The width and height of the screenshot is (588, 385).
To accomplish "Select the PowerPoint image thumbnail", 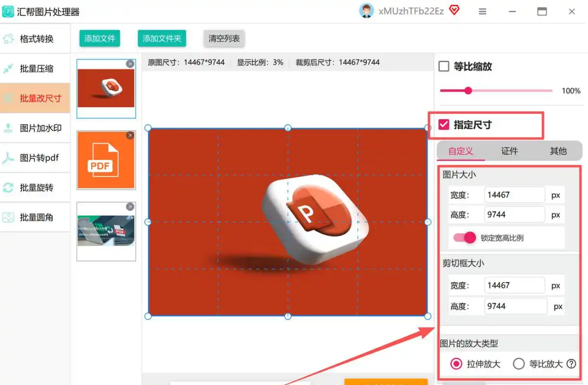I will (x=106, y=88).
